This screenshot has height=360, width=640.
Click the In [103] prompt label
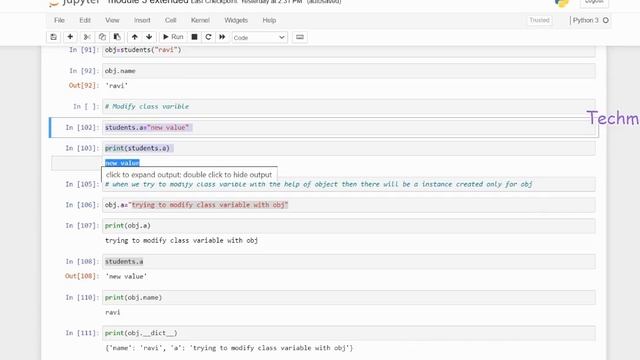tap(82, 148)
